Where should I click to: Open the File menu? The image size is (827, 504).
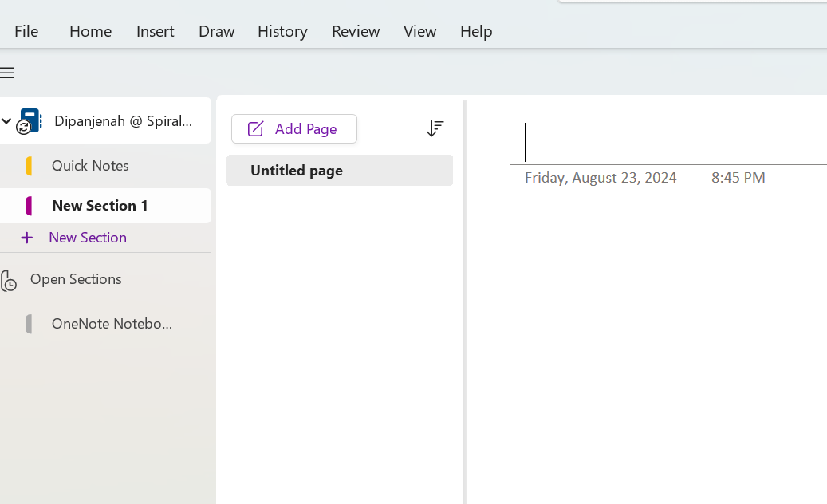click(x=26, y=32)
